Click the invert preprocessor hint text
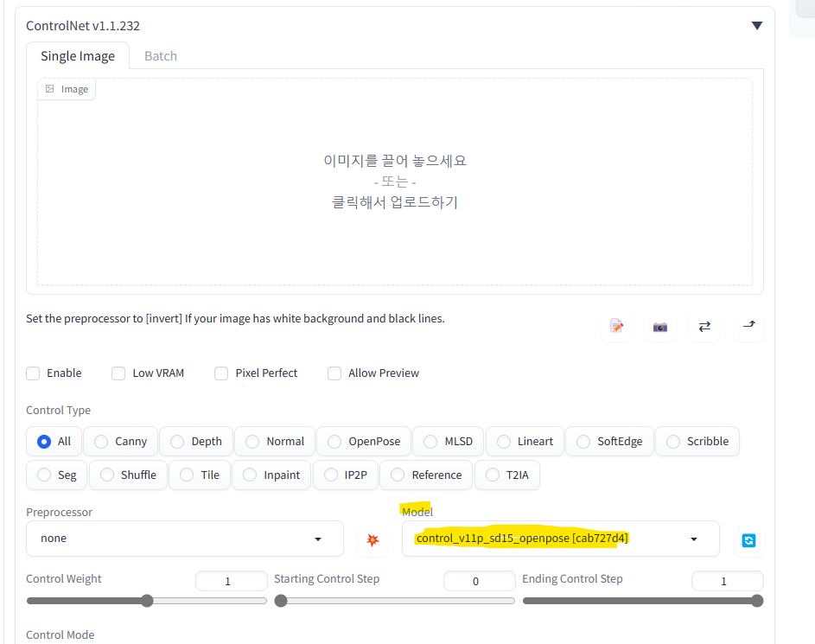This screenshot has width=815, height=644. (235, 319)
